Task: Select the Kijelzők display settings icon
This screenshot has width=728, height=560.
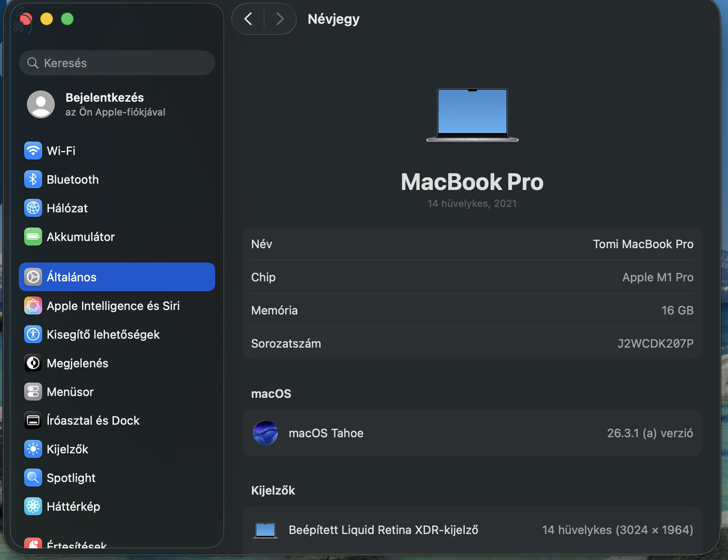Action: pyautogui.click(x=33, y=449)
